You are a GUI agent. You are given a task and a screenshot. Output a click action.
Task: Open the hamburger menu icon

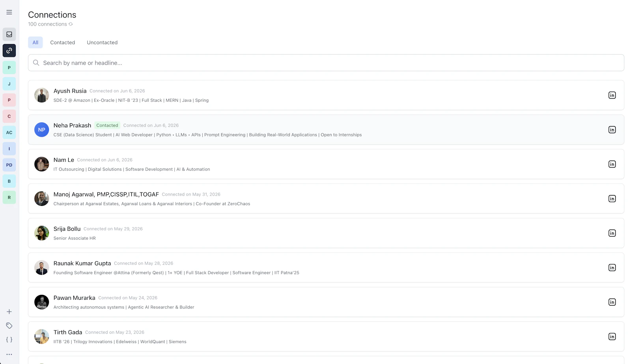click(9, 12)
